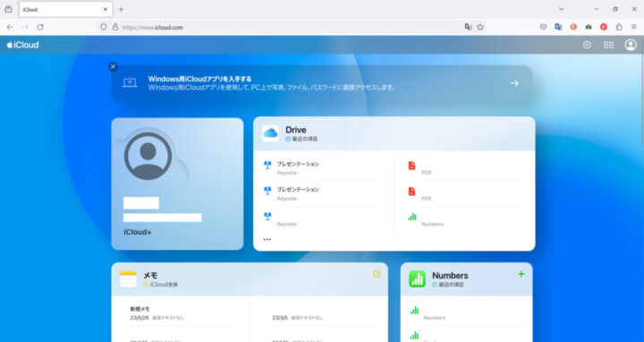Viewport: 644px width, 342px height.
Task: Bookmark this page with star icon
Action: [480, 27]
